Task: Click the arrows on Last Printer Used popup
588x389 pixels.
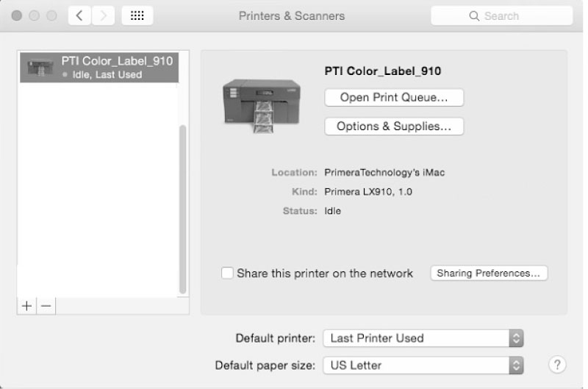Action: point(517,338)
